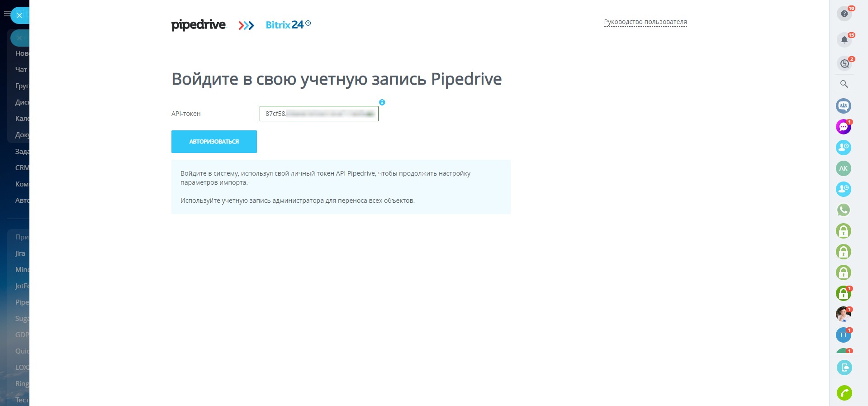
Task: Click into the API-токен input field
Action: click(318, 114)
